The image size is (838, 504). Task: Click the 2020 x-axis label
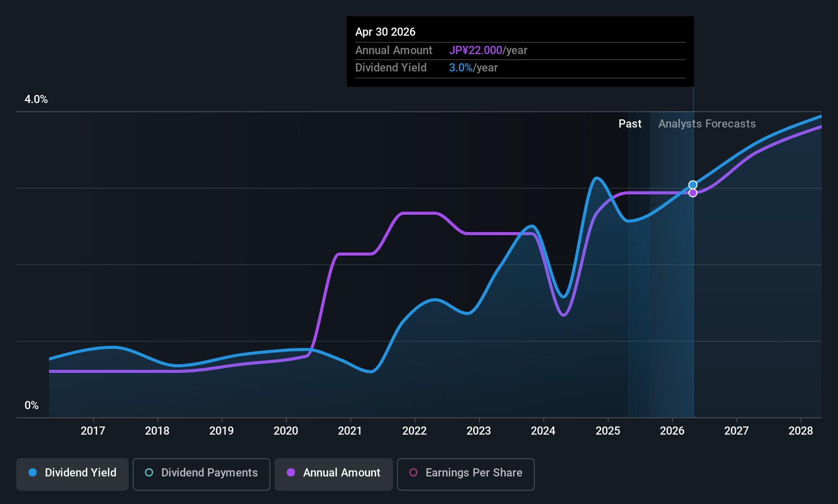click(286, 431)
